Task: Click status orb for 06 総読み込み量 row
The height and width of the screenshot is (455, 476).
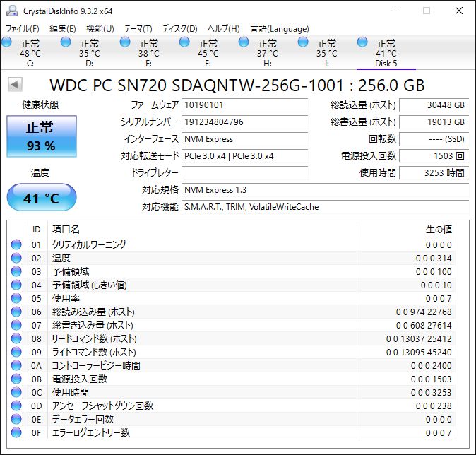Action: (16, 312)
